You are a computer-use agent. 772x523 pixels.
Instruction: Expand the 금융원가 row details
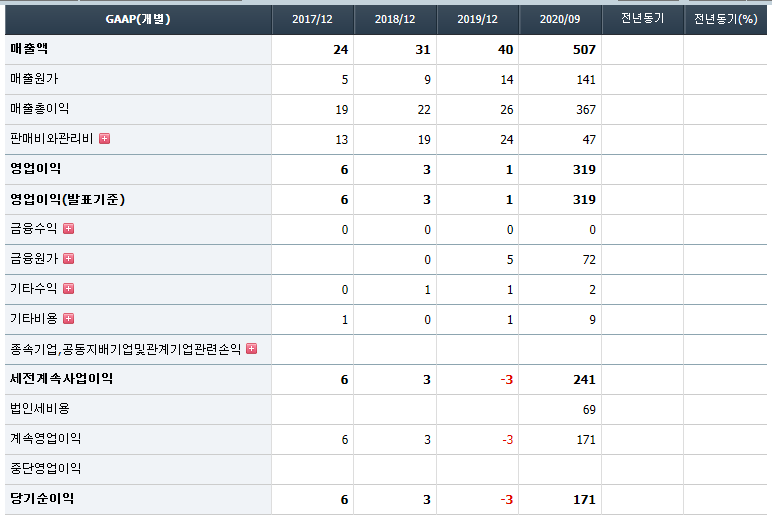coord(68,259)
